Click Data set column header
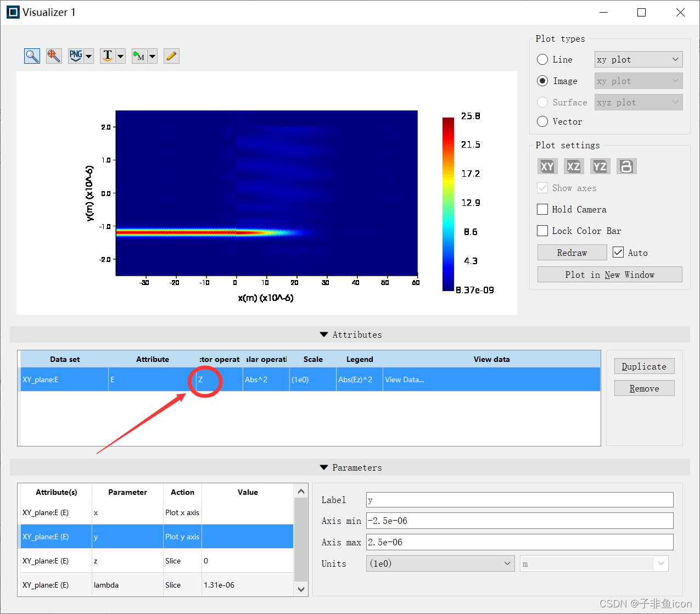This screenshot has height=614, width=700. [65, 359]
